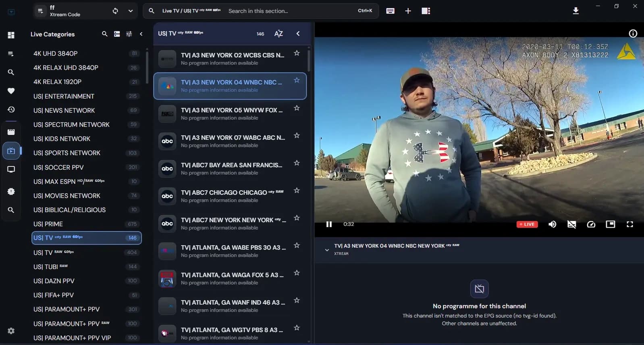Expand current channel details chevron

point(327,250)
